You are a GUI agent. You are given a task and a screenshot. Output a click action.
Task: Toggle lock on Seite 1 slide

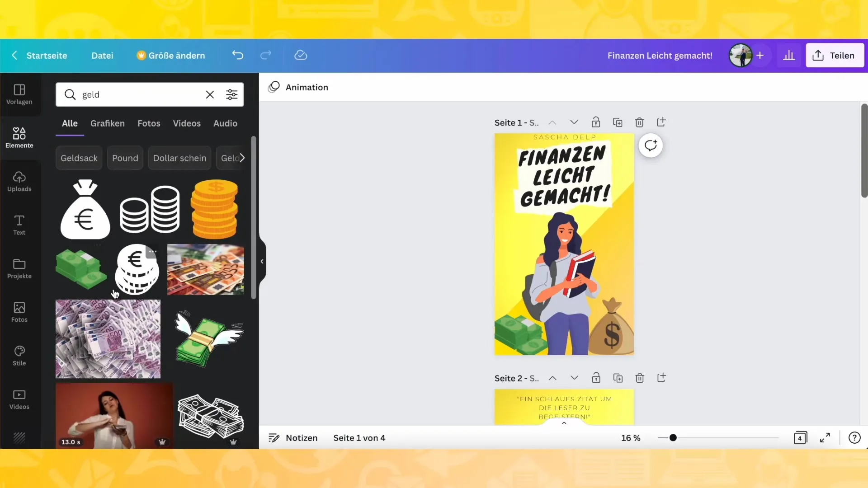[x=595, y=123]
